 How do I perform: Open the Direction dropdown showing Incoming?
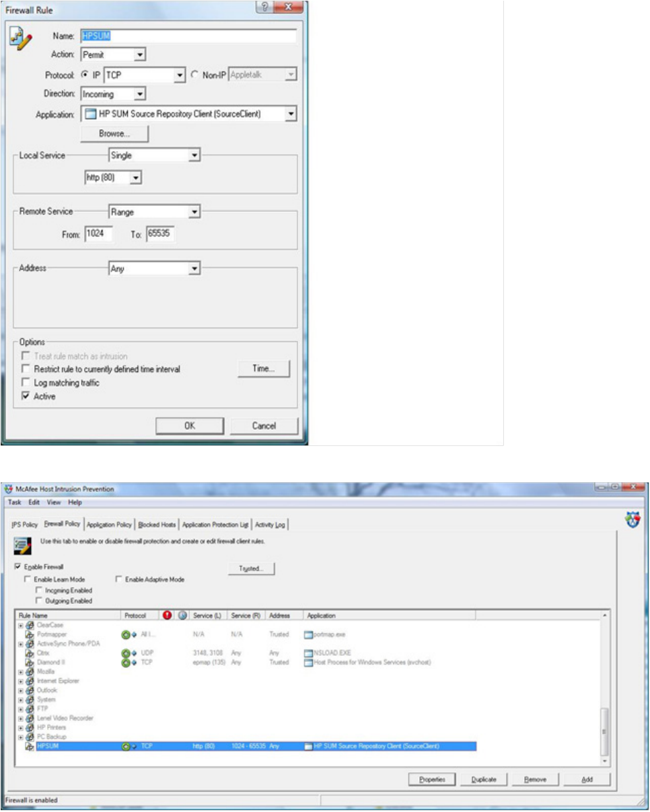113,95
